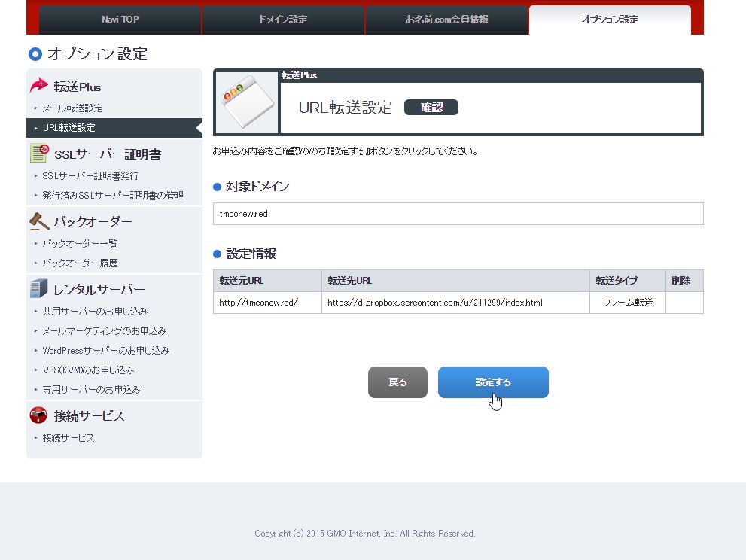Open 発行済みSSLサーバー証明書の管理 link
The image size is (746, 560).
[113, 196]
